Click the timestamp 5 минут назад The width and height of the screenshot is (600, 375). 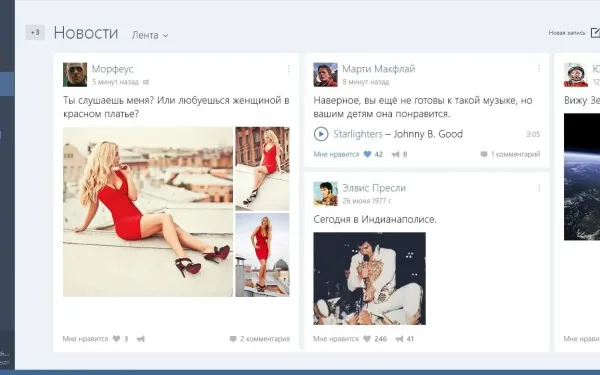click(115, 82)
